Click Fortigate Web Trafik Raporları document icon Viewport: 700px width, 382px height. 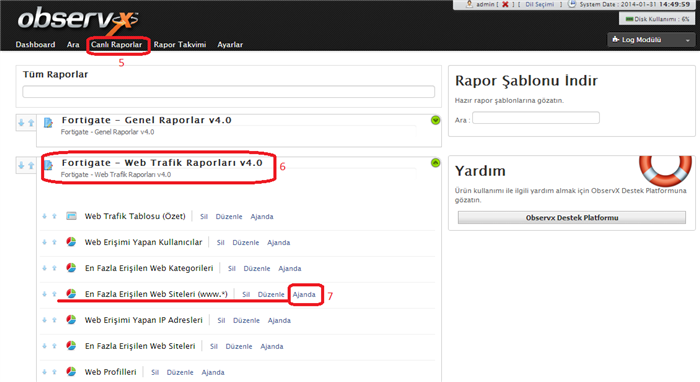click(x=48, y=165)
